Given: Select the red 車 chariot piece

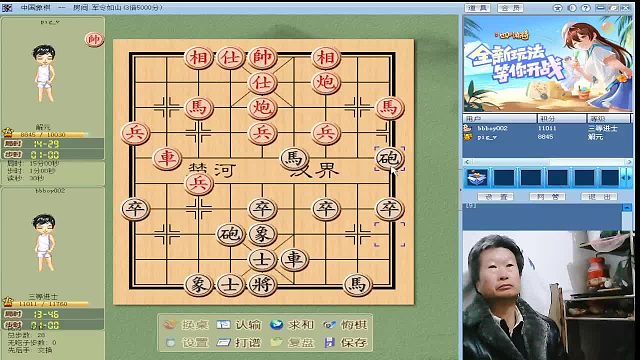Looking at the screenshot, I should pos(167,158).
